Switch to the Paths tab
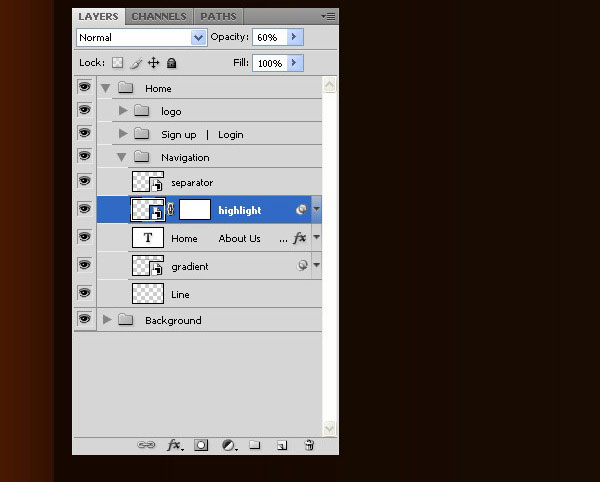 pyautogui.click(x=218, y=16)
